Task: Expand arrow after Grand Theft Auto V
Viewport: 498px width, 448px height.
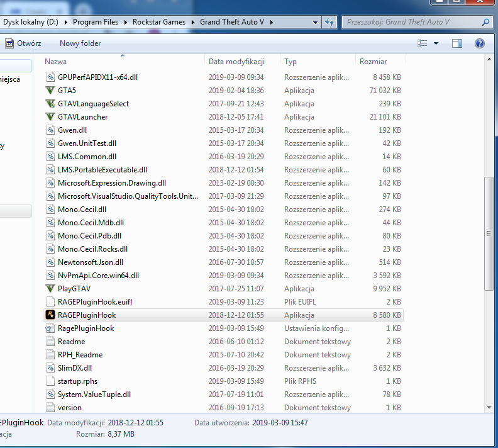Action: point(271,22)
